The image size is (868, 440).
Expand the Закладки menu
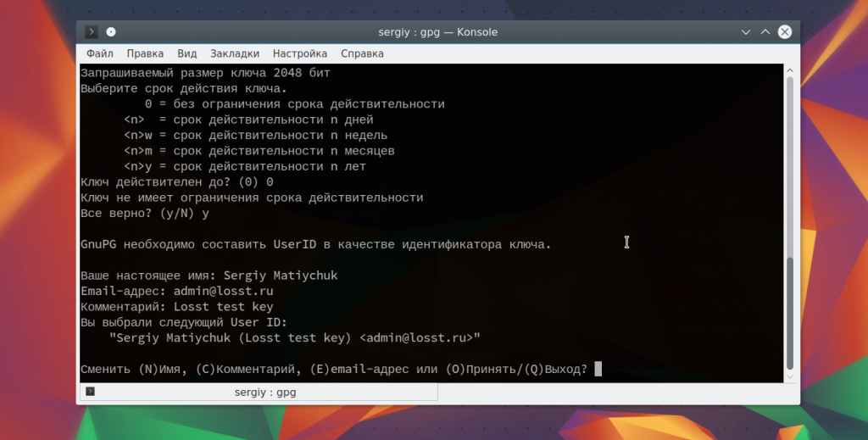point(235,53)
